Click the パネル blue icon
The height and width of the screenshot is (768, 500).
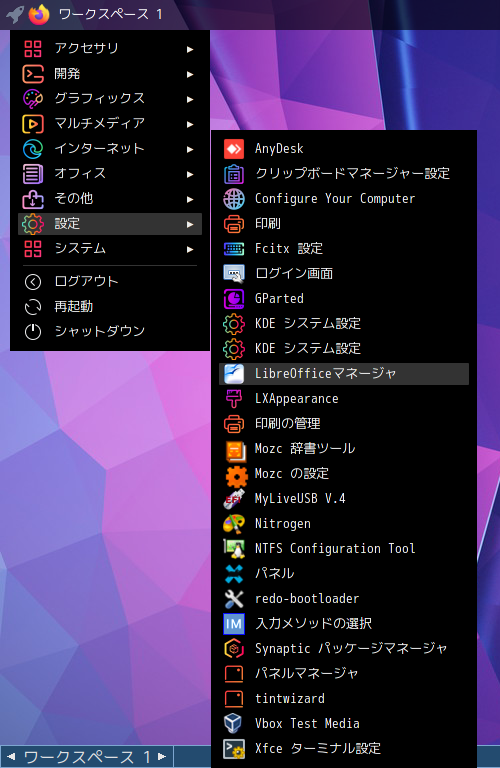234,574
